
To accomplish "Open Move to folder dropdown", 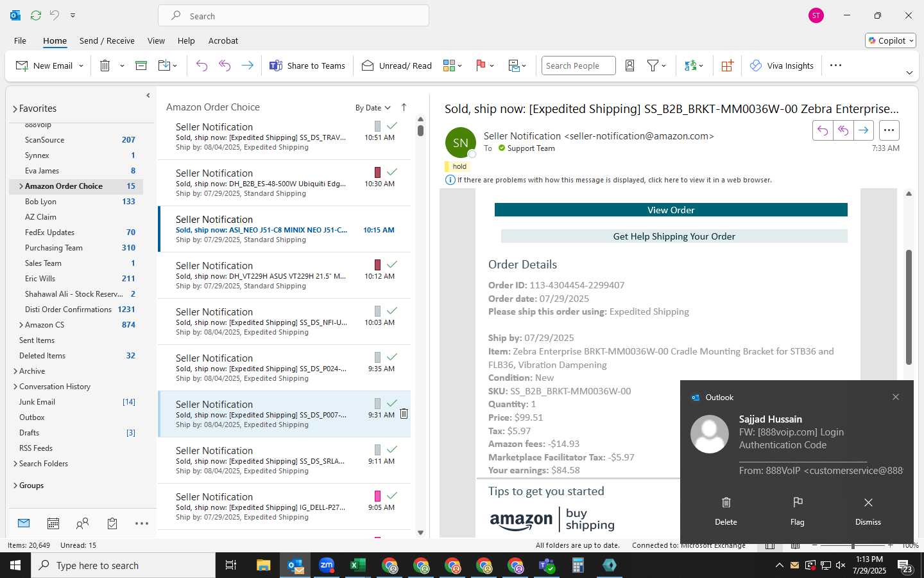I will point(167,66).
